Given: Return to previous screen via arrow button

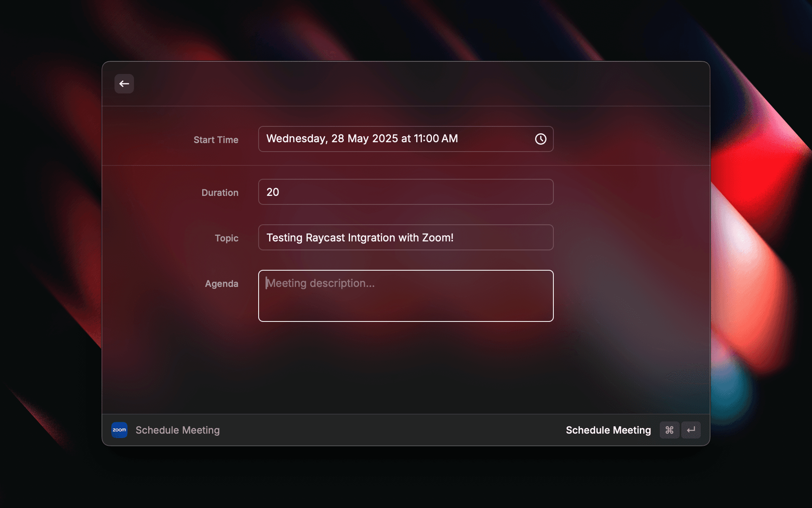Looking at the screenshot, I should coord(124,84).
